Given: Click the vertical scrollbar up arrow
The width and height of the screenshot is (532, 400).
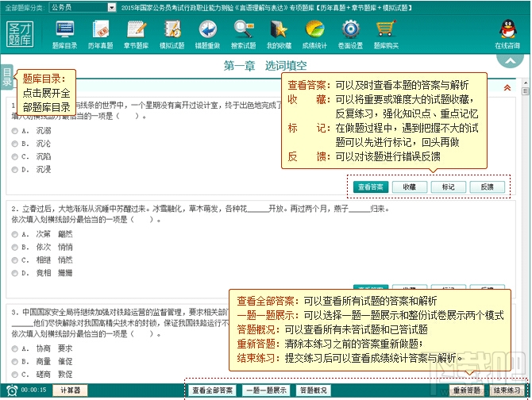Looking at the screenshot, I should pos(526,83).
